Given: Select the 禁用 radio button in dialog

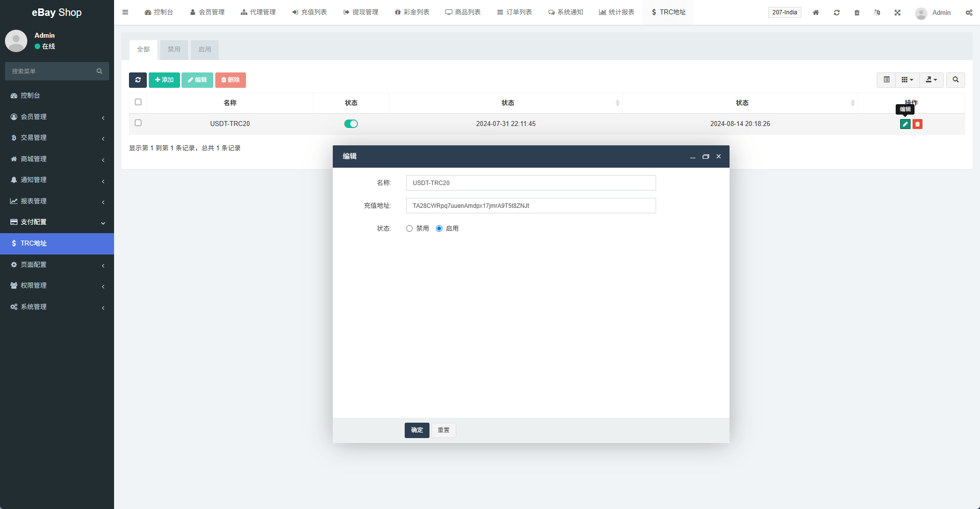Looking at the screenshot, I should click(409, 229).
